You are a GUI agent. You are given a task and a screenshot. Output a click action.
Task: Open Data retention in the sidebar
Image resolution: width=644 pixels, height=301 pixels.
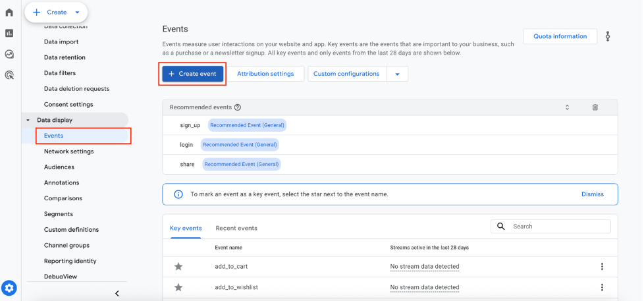pos(65,57)
